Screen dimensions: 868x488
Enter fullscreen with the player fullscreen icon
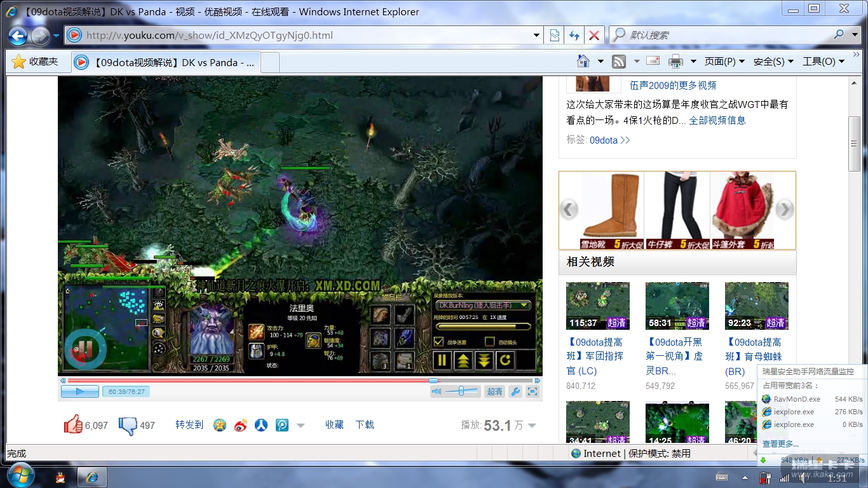tap(532, 391)
